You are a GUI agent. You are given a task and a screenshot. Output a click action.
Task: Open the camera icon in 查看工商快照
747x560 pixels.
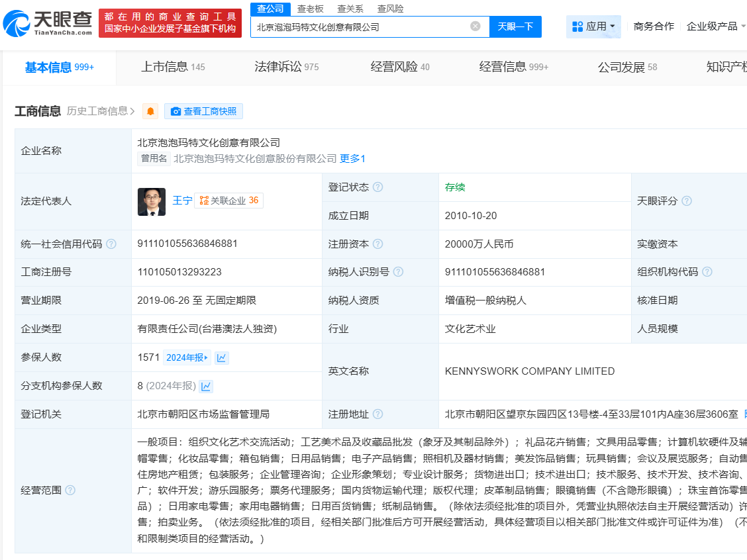(x=175, y=111)
